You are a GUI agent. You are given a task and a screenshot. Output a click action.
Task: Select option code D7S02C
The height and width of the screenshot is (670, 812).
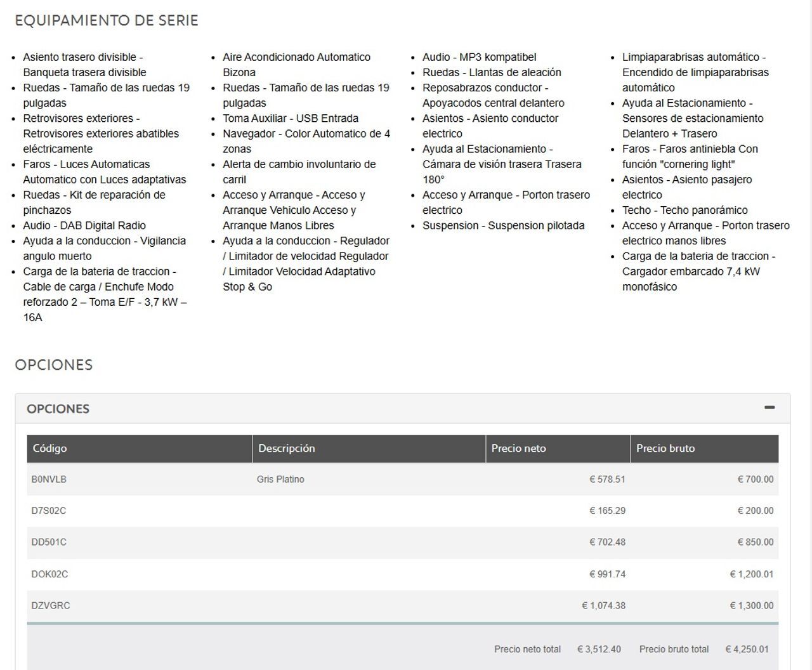(x=49, y=511)
